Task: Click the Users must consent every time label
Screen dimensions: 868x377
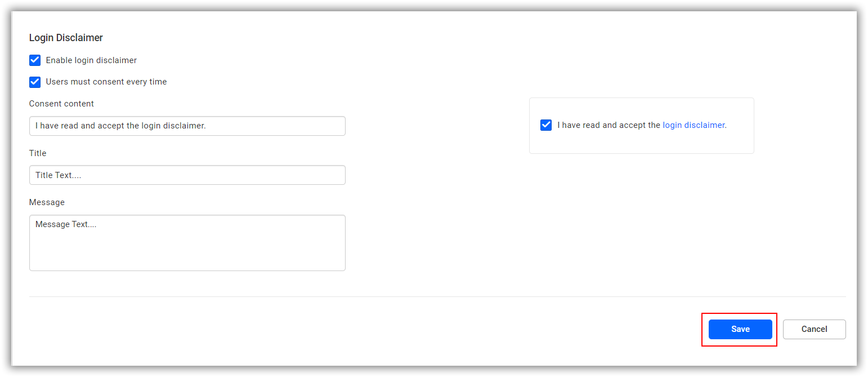Action: pos(106,82)
